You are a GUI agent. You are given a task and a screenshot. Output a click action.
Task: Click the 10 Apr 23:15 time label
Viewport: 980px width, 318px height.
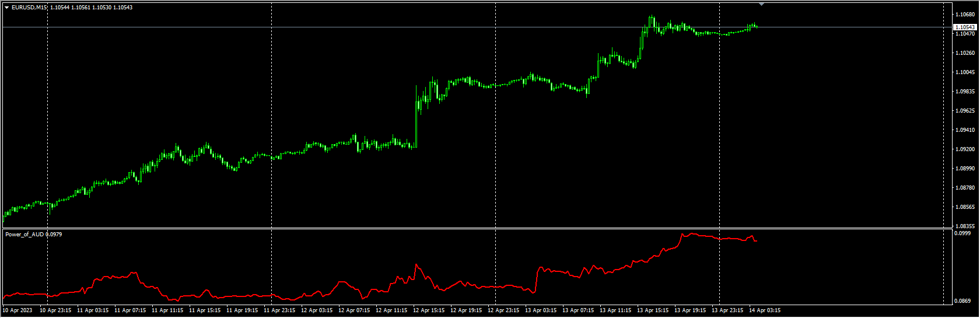point(55,310)
